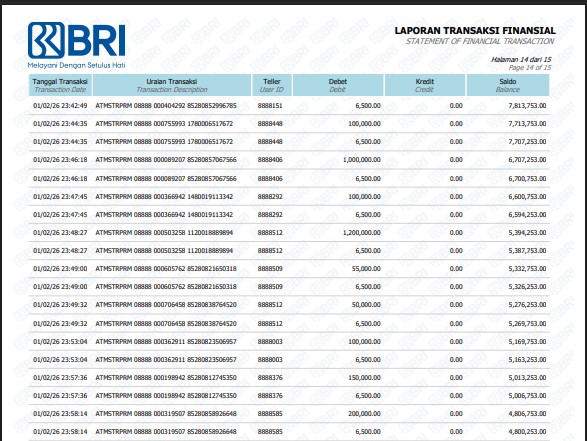Click the 'Uraian Transaksi' column header
This screenshot has height=441, width=587.
(172, 85)
